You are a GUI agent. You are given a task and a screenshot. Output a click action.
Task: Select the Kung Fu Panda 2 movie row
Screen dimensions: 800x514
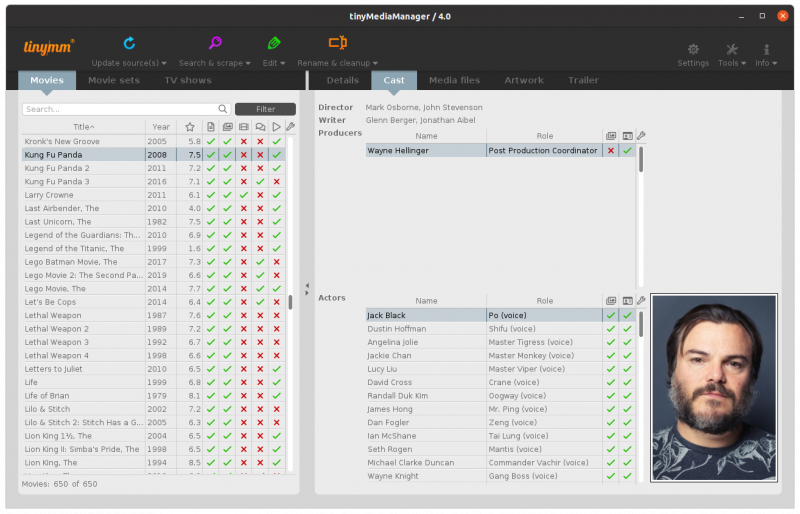click(153, 168)
